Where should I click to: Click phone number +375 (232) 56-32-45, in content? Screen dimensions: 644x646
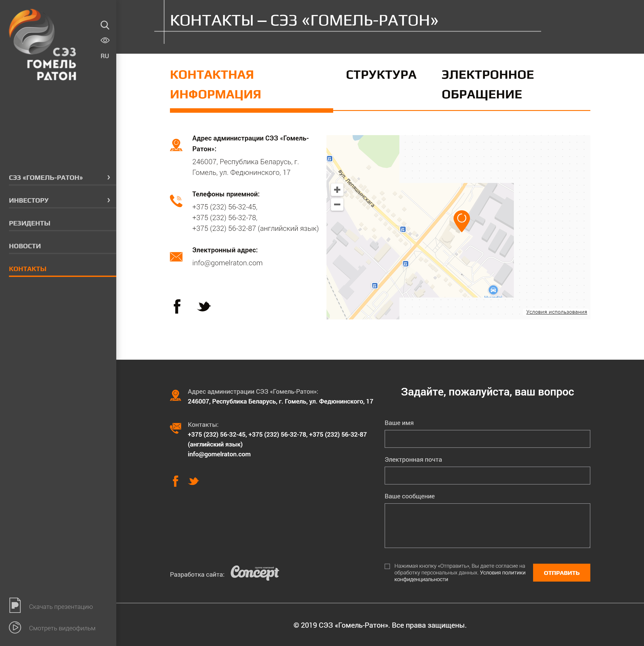coord(225,207)
